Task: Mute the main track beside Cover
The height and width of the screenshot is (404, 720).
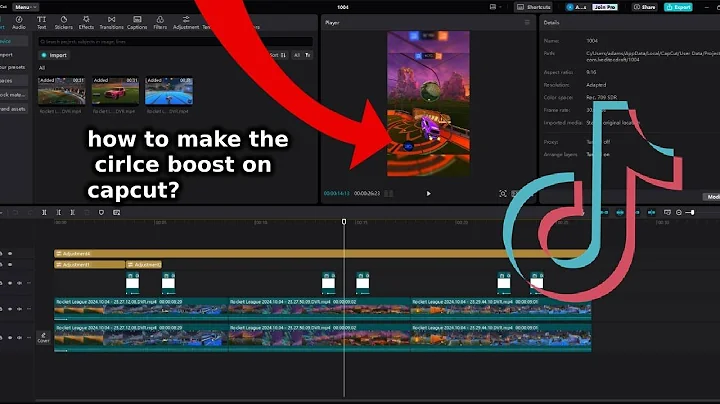Action: pyautogui.click(x=19, y=338)
